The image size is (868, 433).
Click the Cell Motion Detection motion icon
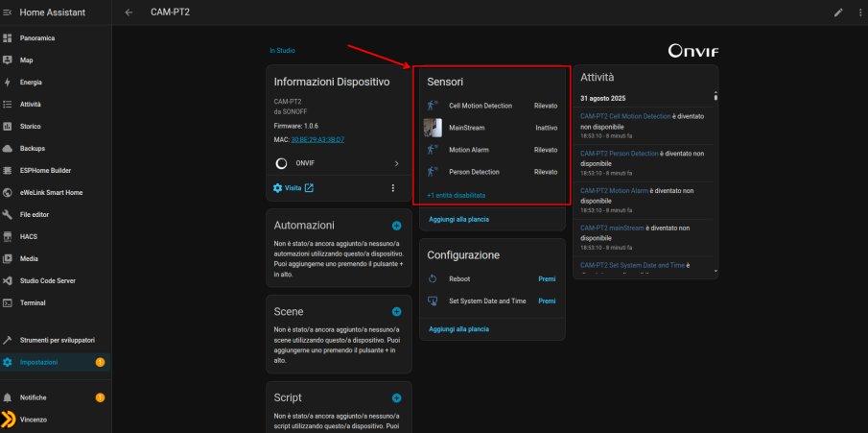point(433,106)
